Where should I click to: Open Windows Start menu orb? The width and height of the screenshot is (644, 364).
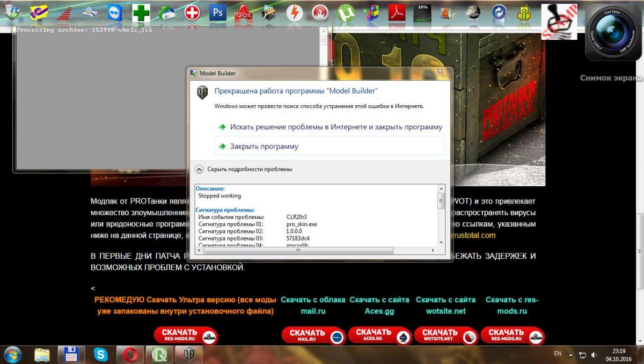12,354
